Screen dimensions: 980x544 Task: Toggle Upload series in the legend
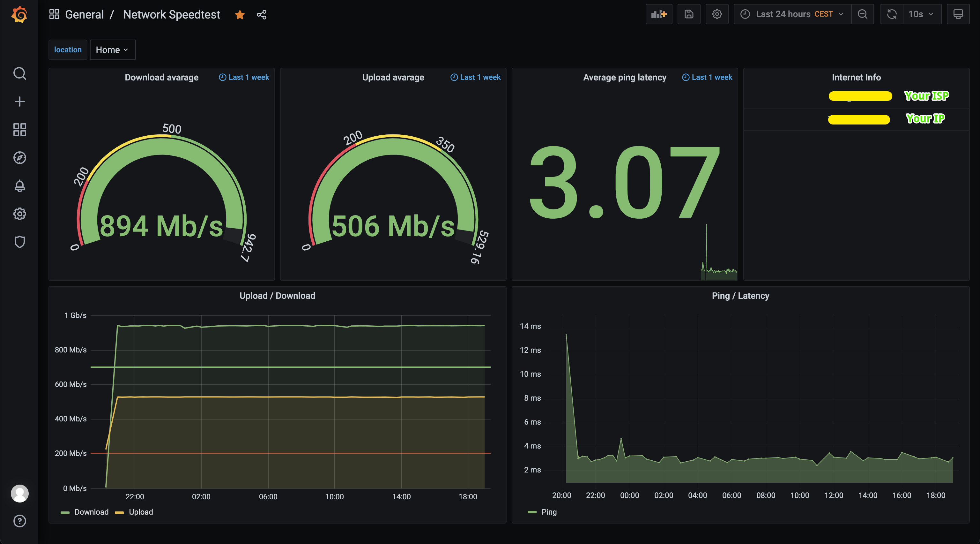coord(141,512)
